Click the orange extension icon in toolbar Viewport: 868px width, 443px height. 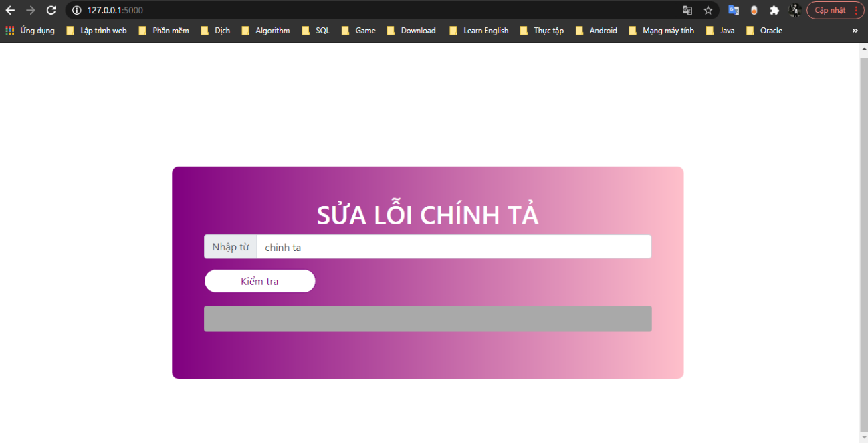(x=754, y=10)
